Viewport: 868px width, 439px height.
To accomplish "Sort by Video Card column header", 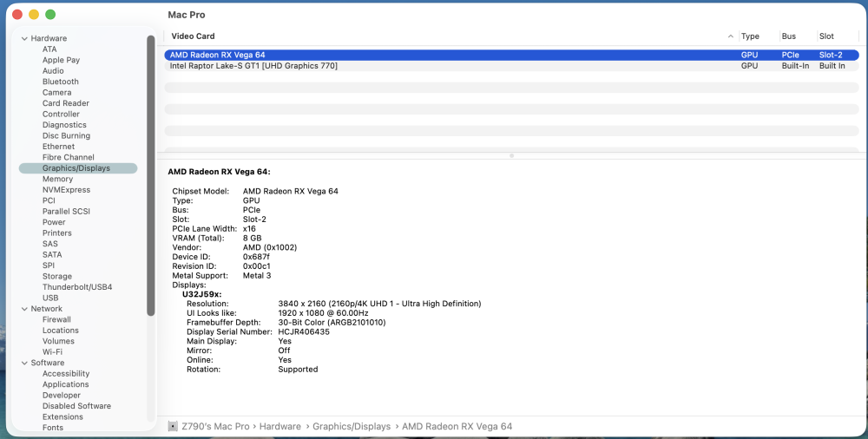I will click(193, 36).
